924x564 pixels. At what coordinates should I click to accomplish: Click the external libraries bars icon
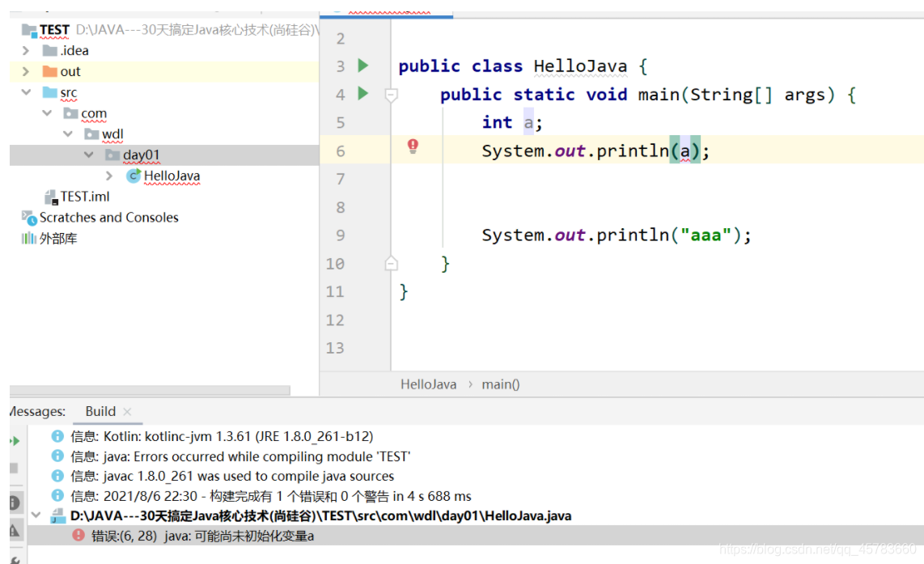click(29, 238)
